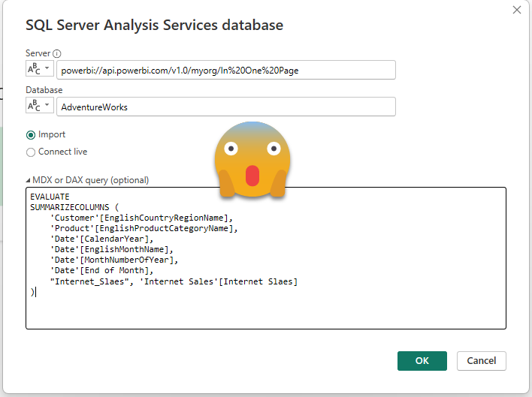532x397 pixels.
Task: Select the Import radio button
Action: pyautogui.click(x=31, y=135)
